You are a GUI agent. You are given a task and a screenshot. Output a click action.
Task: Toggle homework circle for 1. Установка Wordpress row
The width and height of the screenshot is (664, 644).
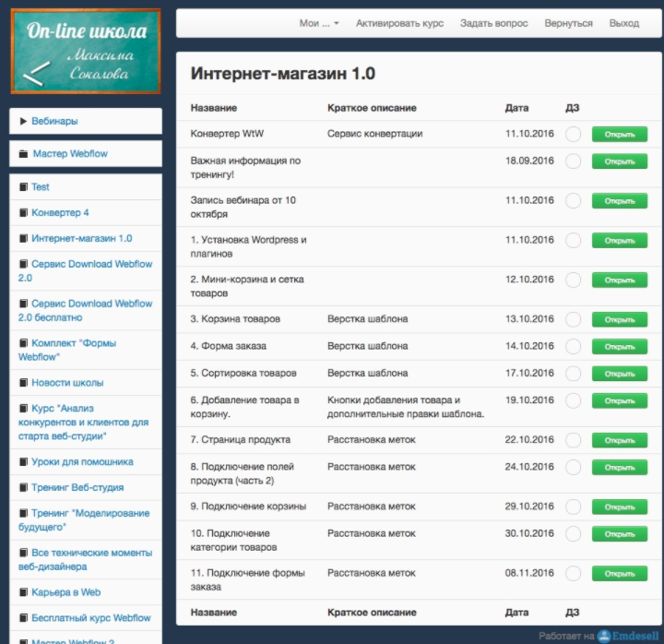(x=573, y=241)
